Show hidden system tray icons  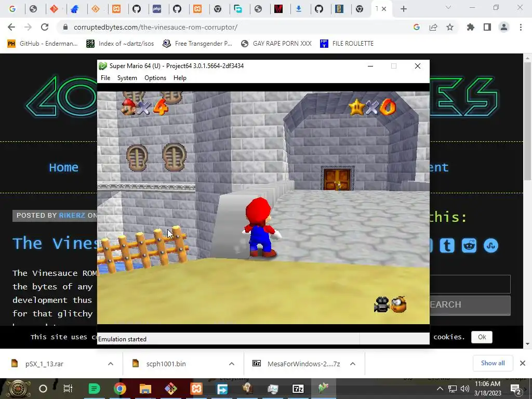coord(440,389)
